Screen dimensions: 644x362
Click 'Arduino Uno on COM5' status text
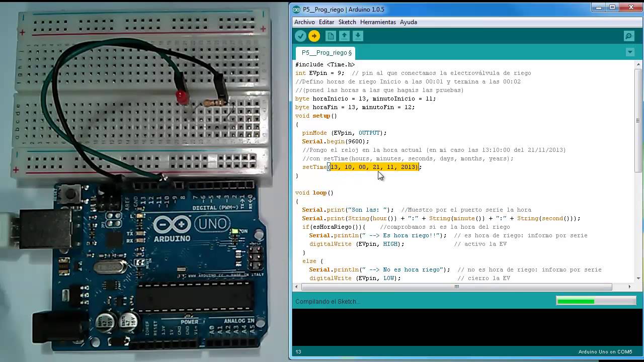(605, 352)
